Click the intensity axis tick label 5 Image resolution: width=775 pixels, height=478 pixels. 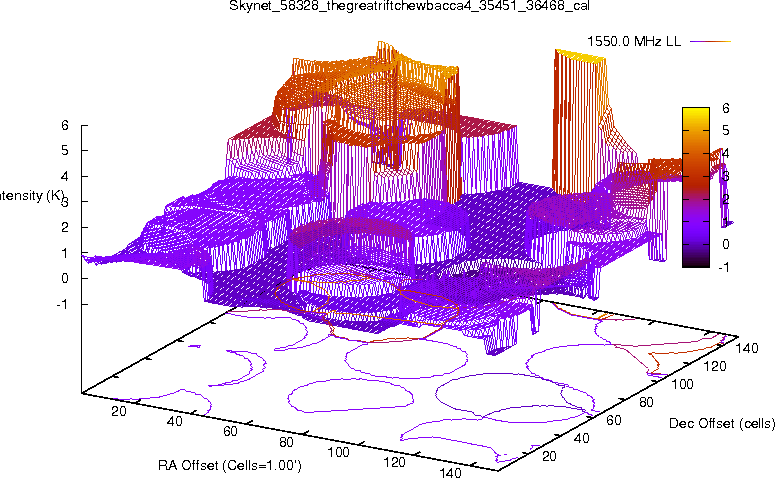pyautogui.click(x=65, y=150)
